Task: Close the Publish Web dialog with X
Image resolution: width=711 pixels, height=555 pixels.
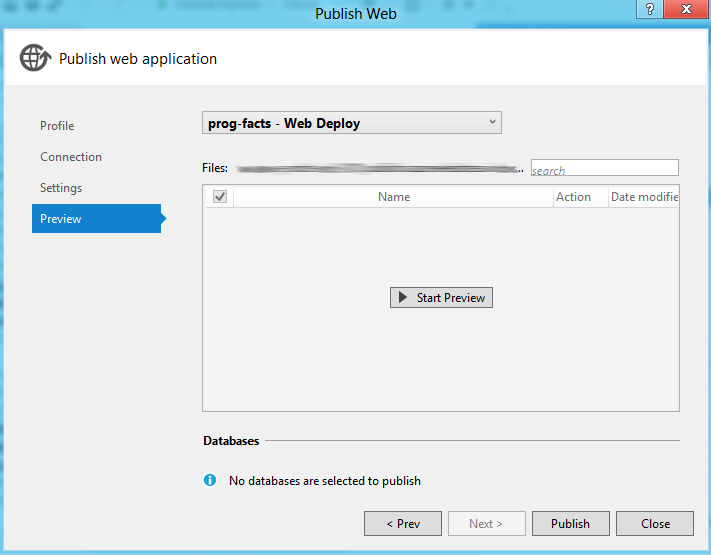Action: click(x=686, y=9)
